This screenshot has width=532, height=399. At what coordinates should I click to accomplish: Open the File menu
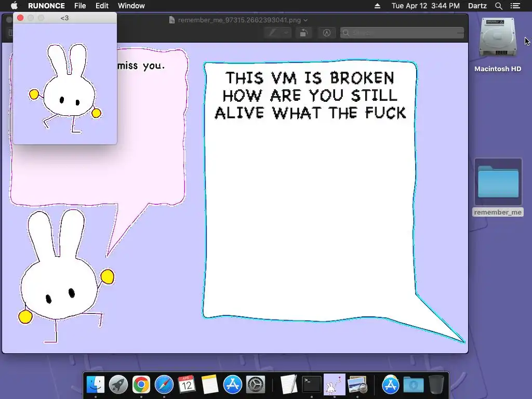[80, 6]
